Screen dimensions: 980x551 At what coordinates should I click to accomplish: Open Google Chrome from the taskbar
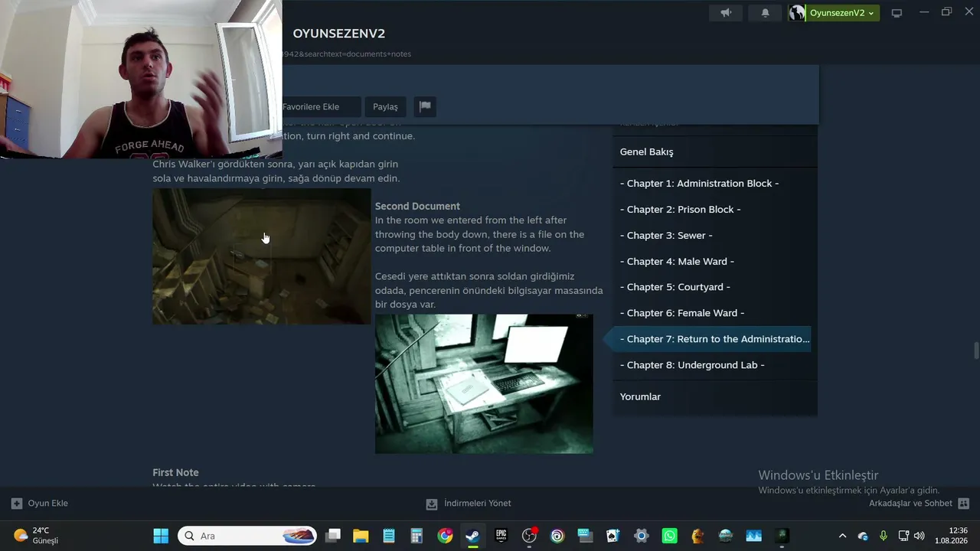coord(445,536)
